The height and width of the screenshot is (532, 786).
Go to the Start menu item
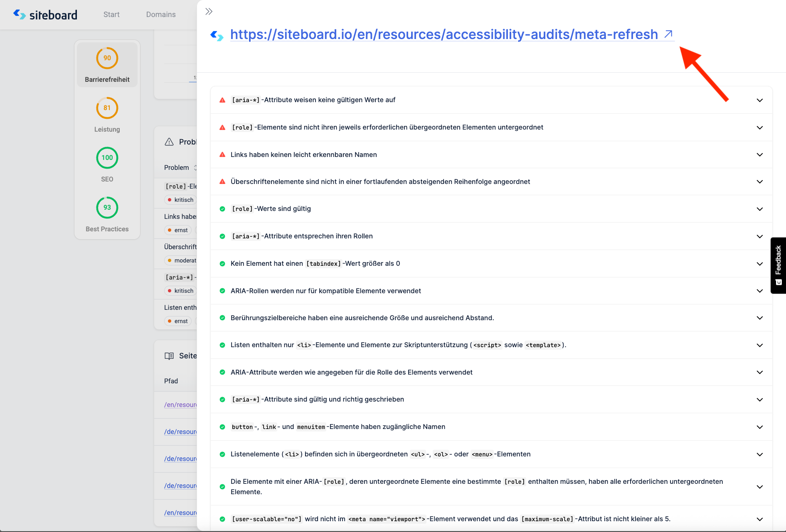coord(111,15)
